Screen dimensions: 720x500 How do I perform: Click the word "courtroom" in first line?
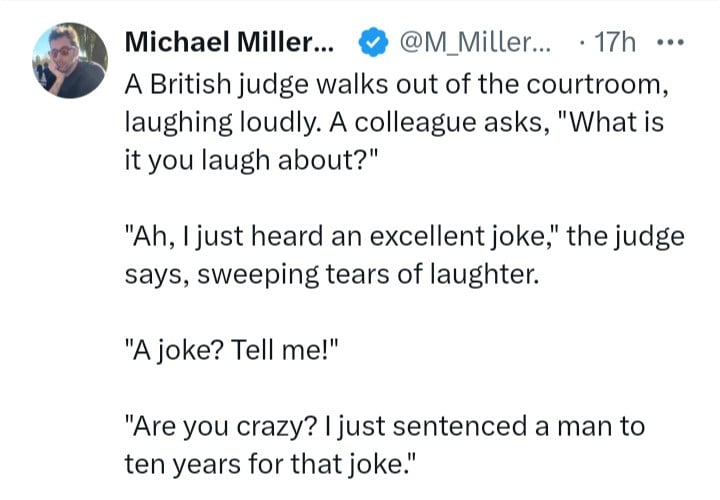point(594,84)
